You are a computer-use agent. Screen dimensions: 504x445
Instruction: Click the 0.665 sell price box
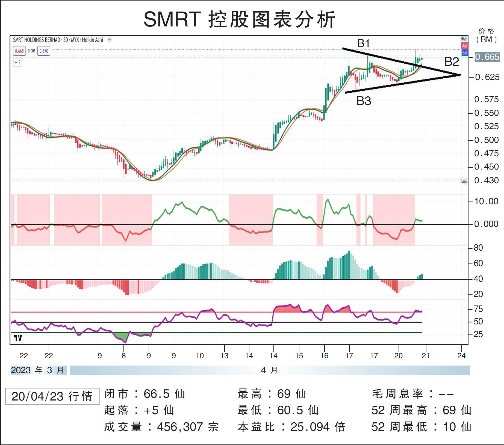(x=19, y=51)
